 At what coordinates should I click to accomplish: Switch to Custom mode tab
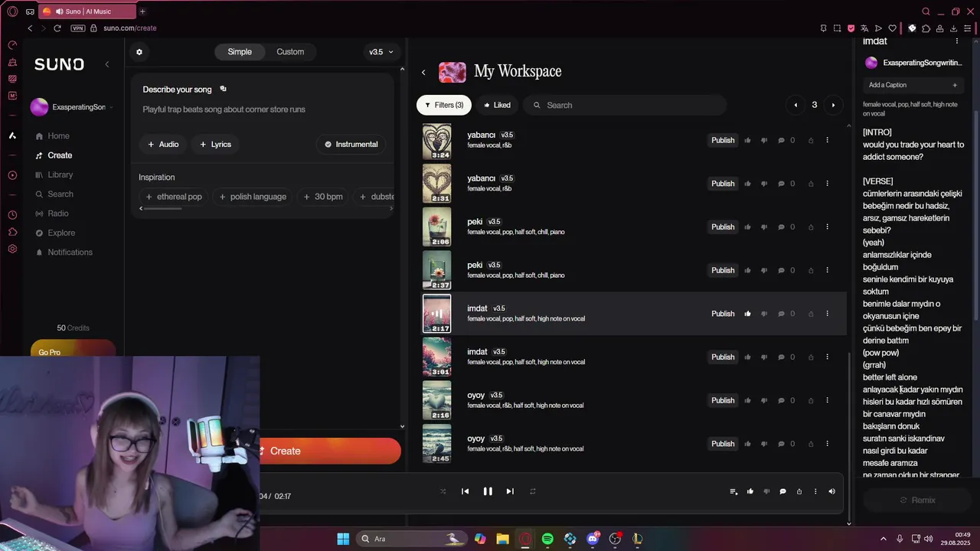pyautogui.click(x=290, y=52)
